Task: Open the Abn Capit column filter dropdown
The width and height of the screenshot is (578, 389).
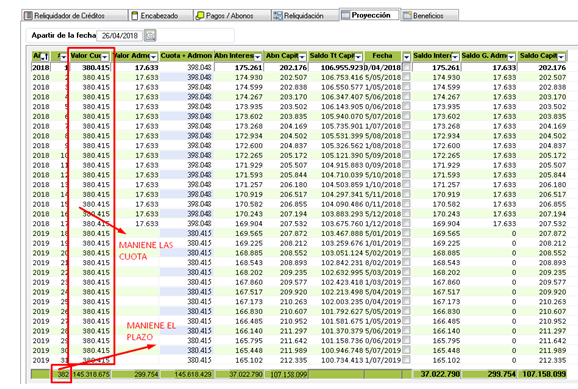Action: 302,57
